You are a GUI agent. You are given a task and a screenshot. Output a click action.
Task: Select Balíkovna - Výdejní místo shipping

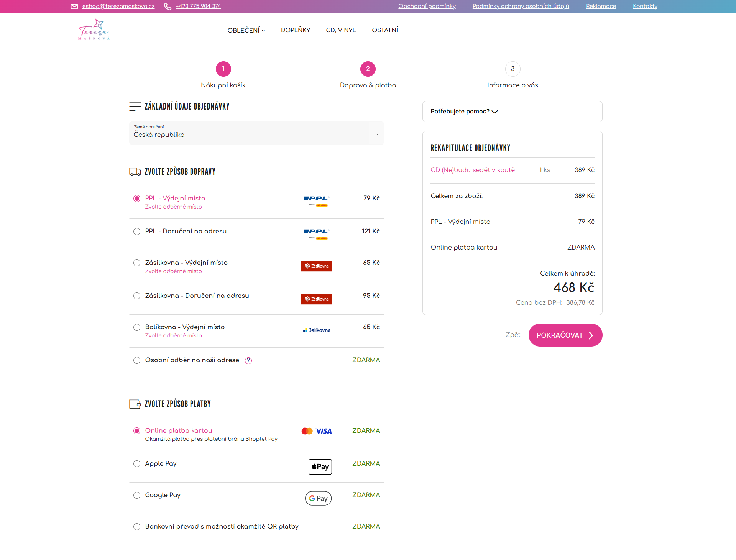click(x=137, y=327)
